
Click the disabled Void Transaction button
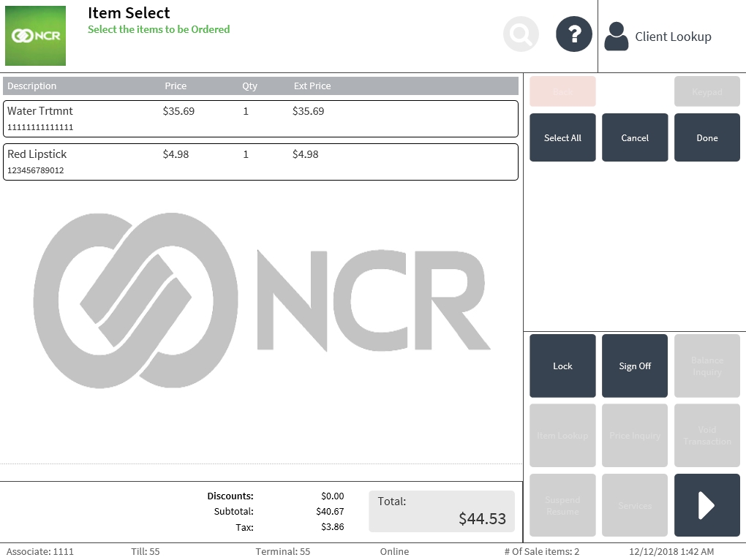click(707, 436)
